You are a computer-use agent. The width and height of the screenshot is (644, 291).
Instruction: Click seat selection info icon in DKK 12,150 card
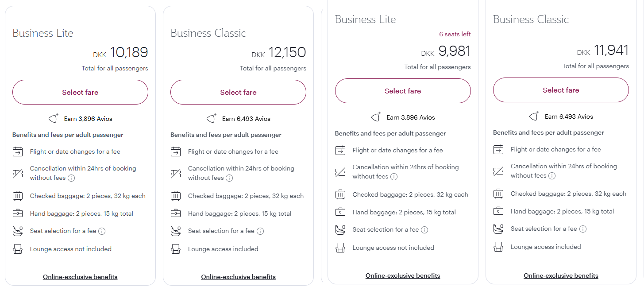coord(260,231)
